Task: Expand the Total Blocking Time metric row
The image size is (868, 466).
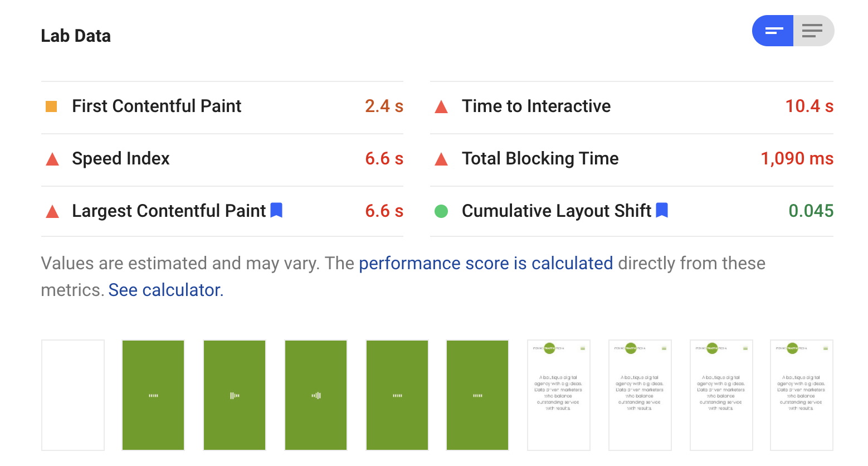Action: click(540, 159)
